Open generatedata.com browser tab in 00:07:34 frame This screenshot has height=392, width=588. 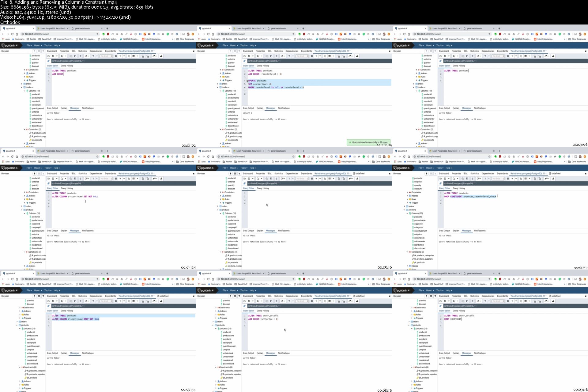82,273
